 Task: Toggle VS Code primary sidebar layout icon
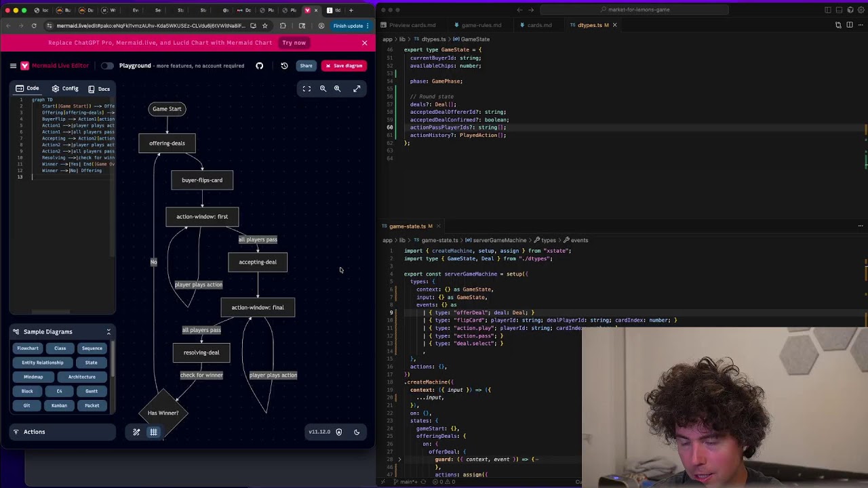coord(828,9)
